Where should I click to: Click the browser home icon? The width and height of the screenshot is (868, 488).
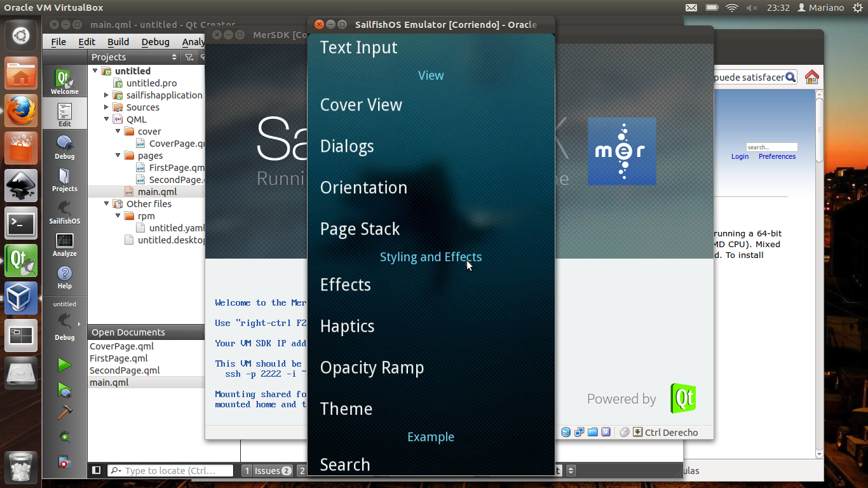click(x=811, y=78)
